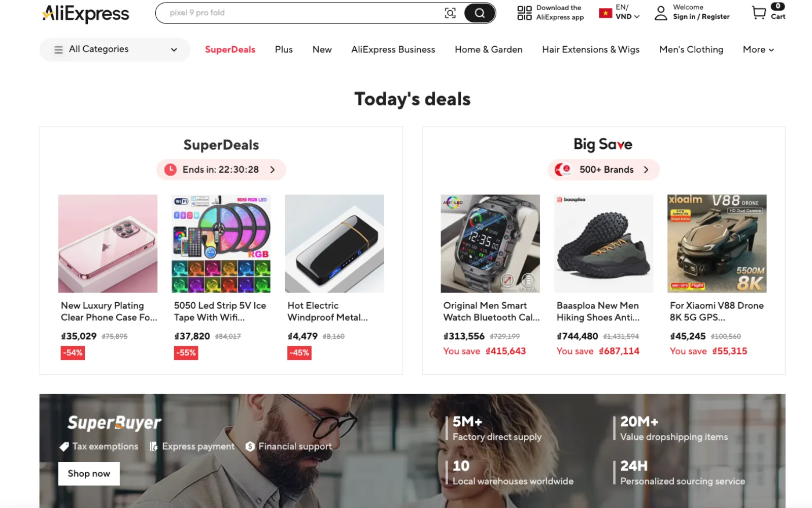Click the AliExpress logo
The height and width of the screenshot is (508, 812).
coord(86,14)
